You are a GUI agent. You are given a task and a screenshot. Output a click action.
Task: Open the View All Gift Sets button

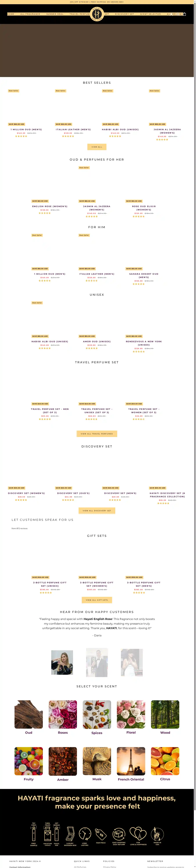[97, 600]
